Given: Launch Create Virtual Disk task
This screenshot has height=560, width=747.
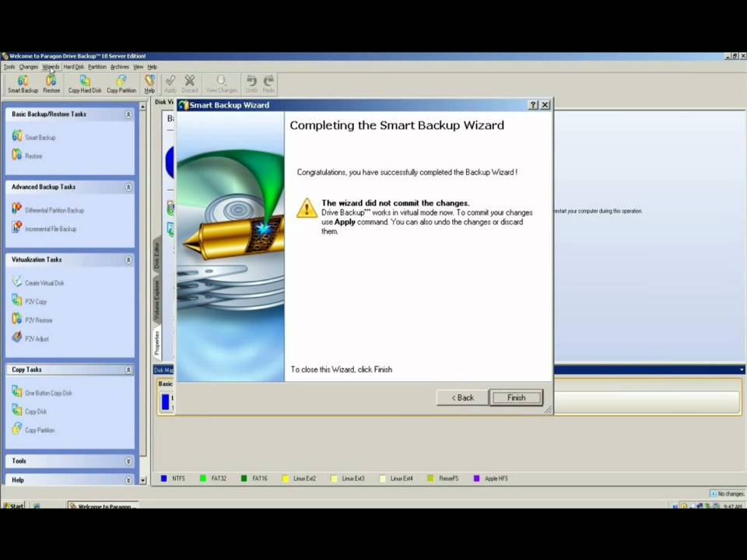Looking at the screenshot, I should (37, 282).
